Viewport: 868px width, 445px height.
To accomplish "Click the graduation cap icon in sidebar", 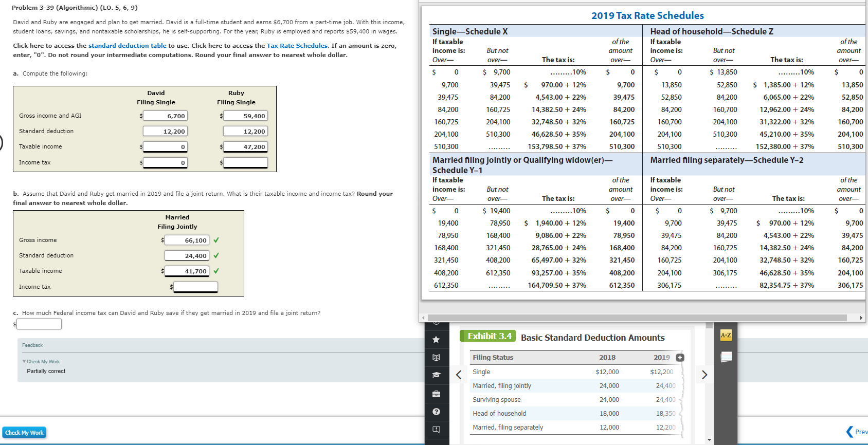I will [x=436, y=375].
